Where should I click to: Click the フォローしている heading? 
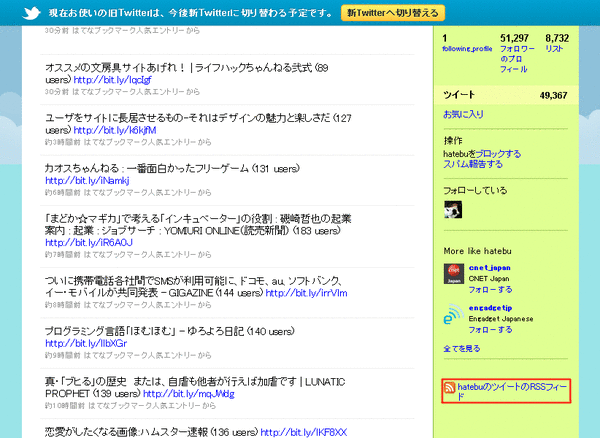point(475,190)
